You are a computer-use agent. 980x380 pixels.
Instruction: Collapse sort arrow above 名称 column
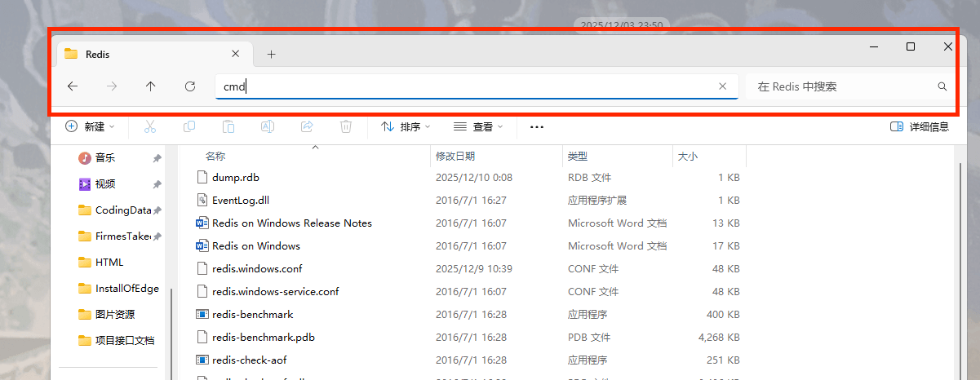[x=315, y=148]
